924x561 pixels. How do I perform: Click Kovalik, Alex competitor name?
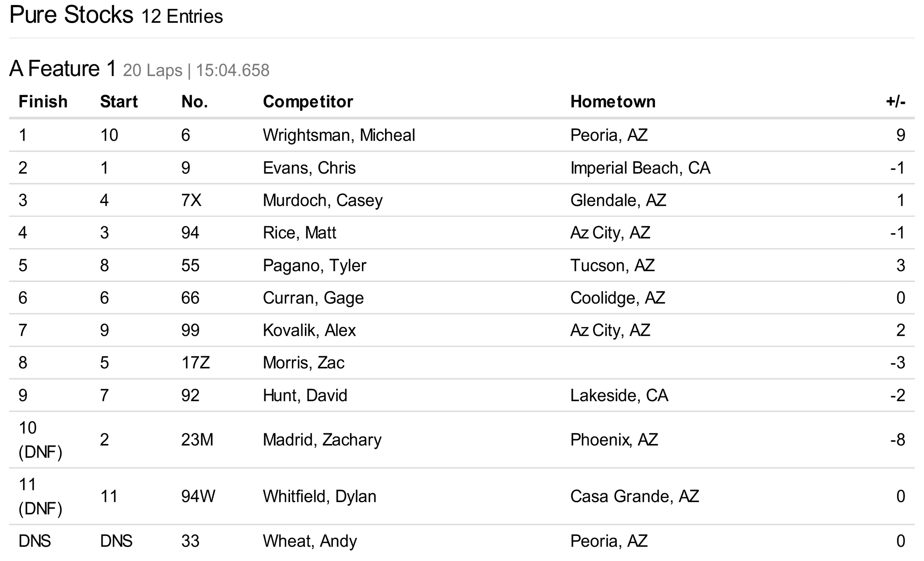(309, 330)
